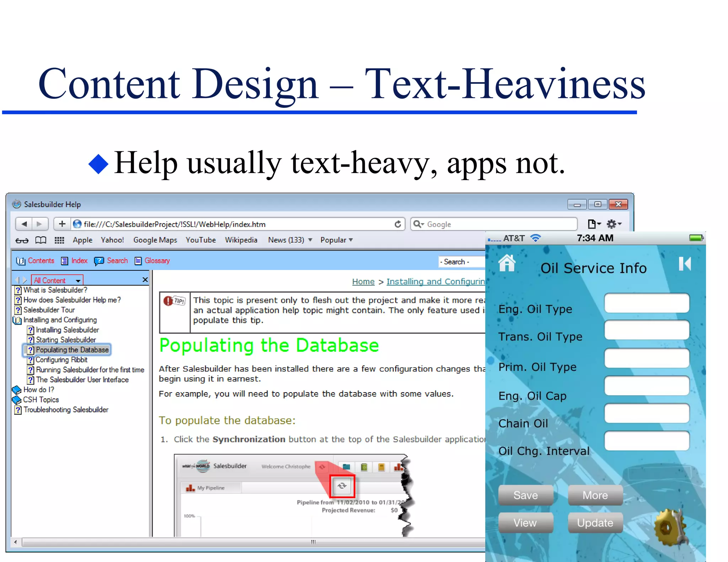Viewport: 728px width, 562px height.
Task: Tap the Chain Oil field
Action: click(647, 413)
